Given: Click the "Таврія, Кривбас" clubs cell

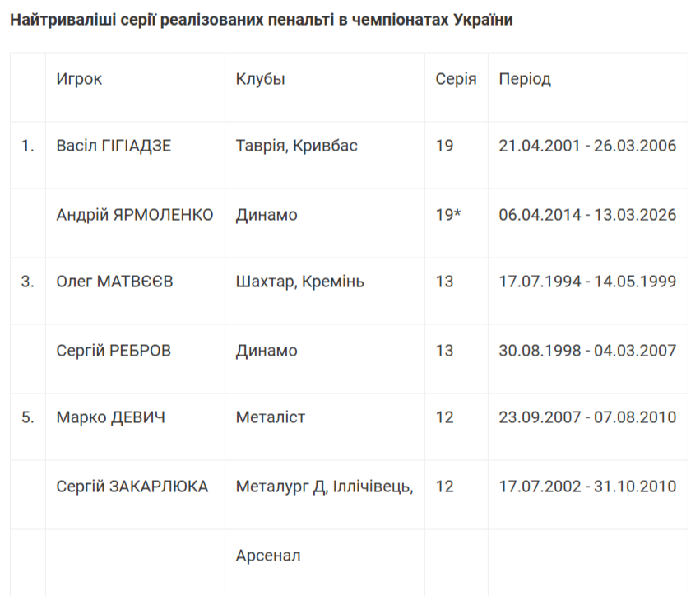Looking at the screenshot, I should click(296, 146).
